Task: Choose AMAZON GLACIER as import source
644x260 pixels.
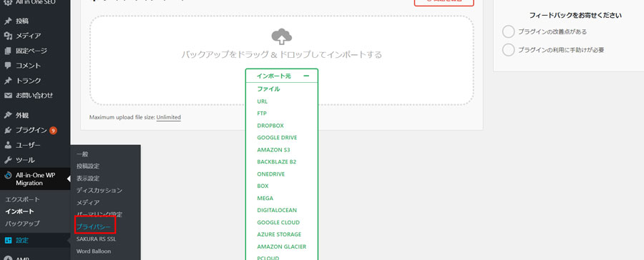Action: pos(282,246)
